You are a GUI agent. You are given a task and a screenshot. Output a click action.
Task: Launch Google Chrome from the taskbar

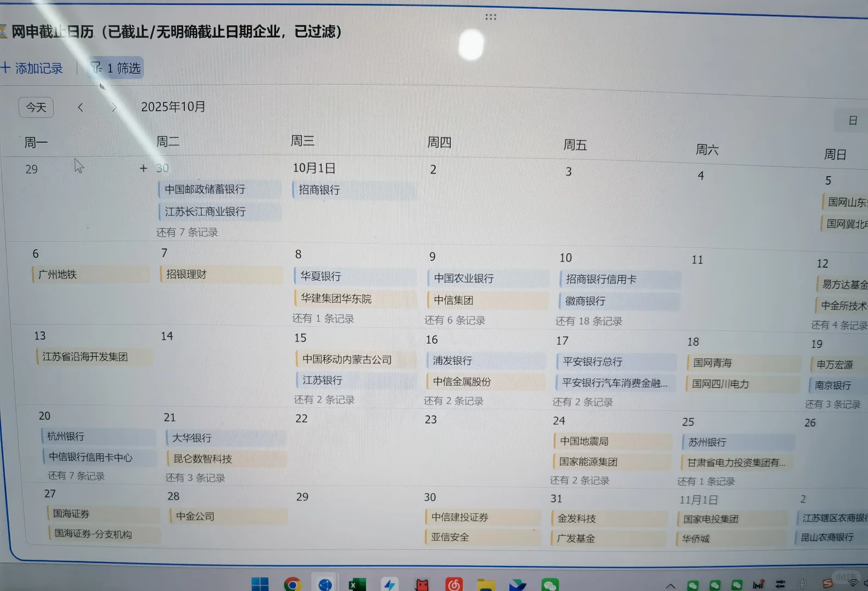point(293,585)
